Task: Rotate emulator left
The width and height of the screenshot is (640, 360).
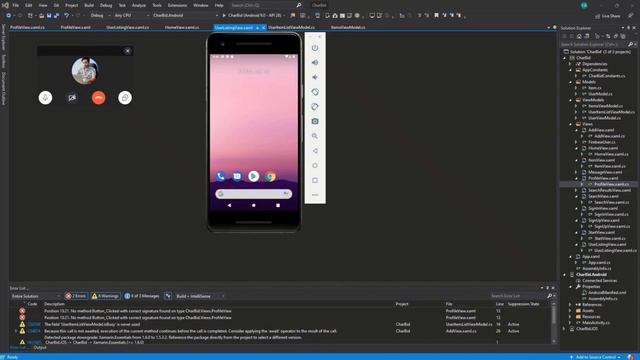Action: (x=315, y=92)
